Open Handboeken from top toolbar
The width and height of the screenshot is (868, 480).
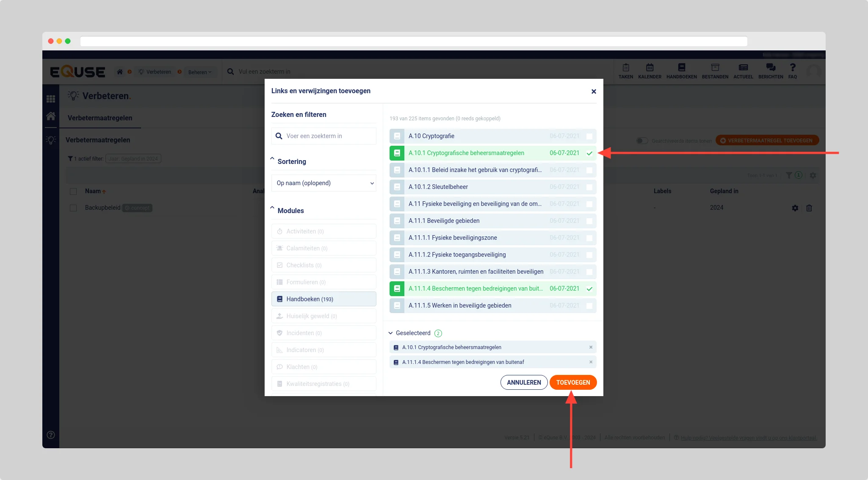(x=681, y=68)
